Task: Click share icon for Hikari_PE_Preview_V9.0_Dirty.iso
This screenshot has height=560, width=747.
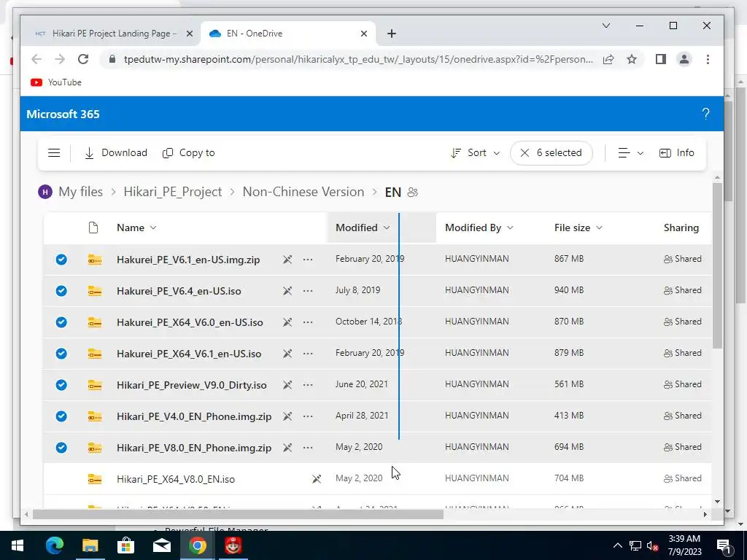Action: (x=287, y=385)
